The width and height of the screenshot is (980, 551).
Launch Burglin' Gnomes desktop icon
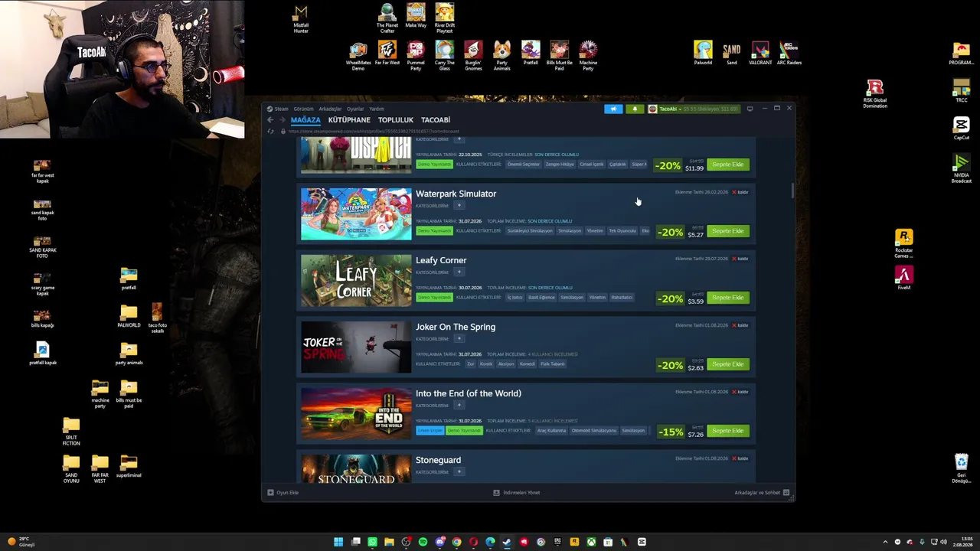point(473,56)
